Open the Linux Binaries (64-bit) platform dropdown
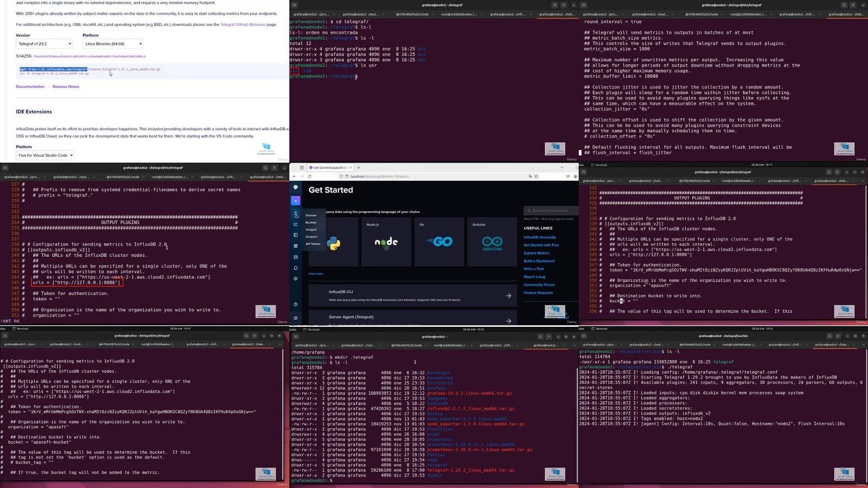Screen dimensions: 868x488 [113, 43]
